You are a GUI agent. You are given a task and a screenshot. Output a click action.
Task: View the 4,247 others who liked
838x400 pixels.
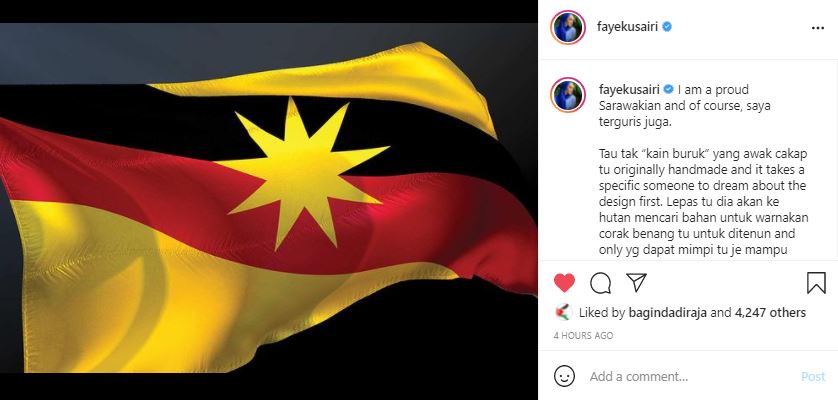pyautogui.click(x=770, y=312)
